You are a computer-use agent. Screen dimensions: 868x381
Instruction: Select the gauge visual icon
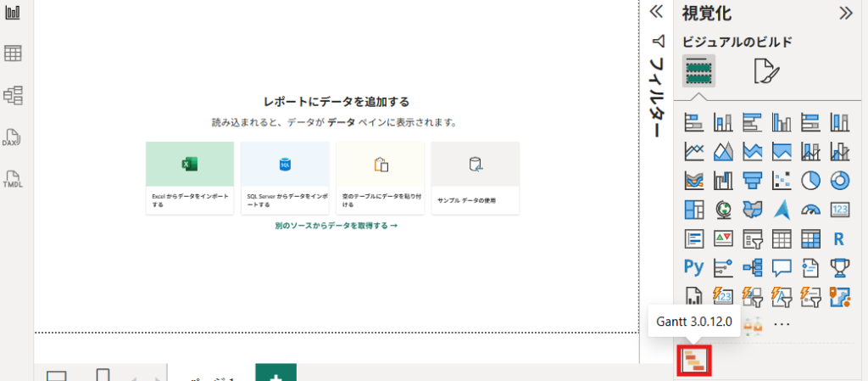(x=811, y=210)
